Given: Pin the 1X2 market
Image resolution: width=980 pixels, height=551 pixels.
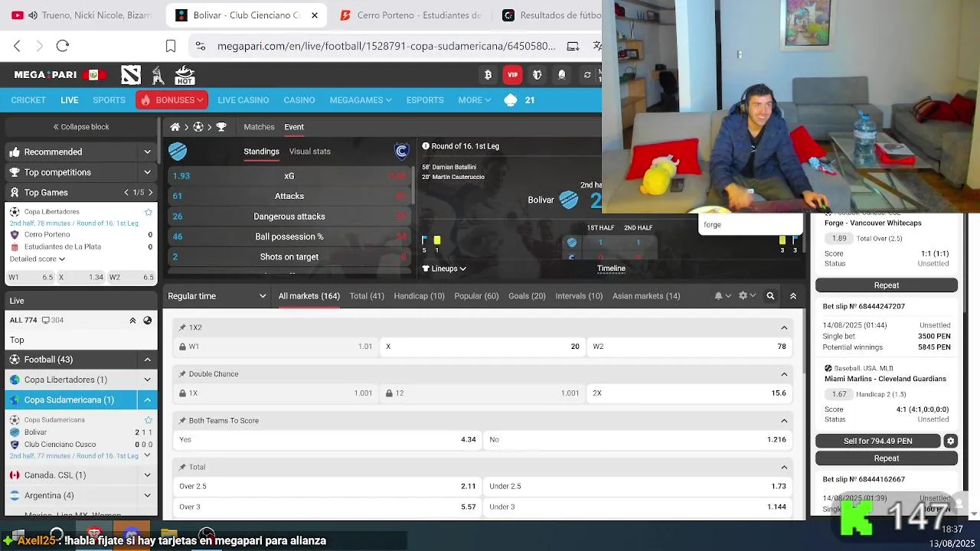Looking at the screenshot, I should click(182, 328).
